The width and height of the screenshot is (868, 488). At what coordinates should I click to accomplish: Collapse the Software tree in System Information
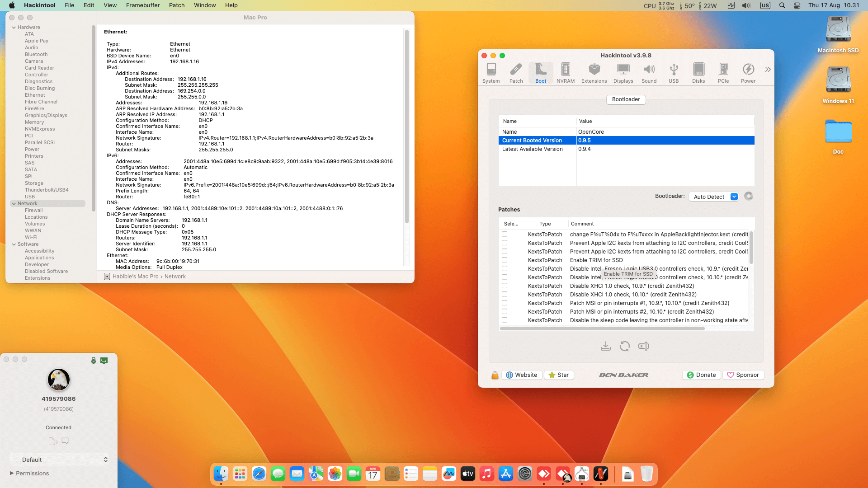(x=14, y=244)
